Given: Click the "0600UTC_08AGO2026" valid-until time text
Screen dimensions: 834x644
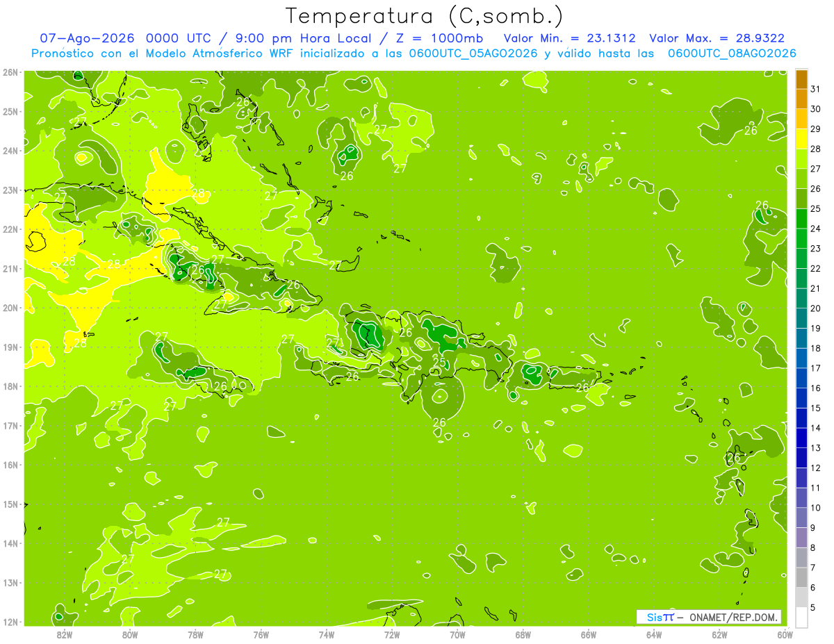Looking at the screenshot, I should click(732, 53).
